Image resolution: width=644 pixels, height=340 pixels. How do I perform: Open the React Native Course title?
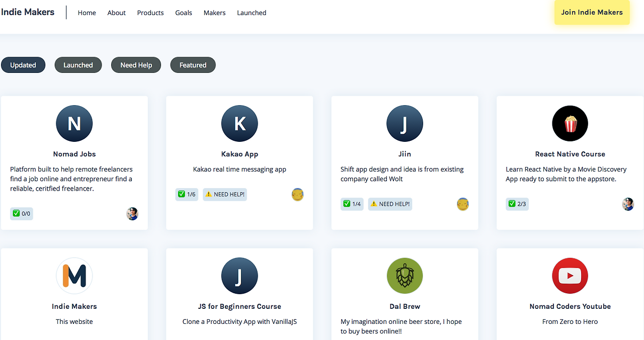pyautogui.click(x=570, y=154)
